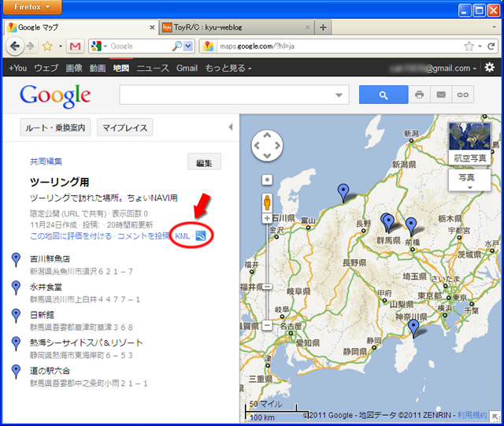Click the forward navigation arrow

[31, 46]
